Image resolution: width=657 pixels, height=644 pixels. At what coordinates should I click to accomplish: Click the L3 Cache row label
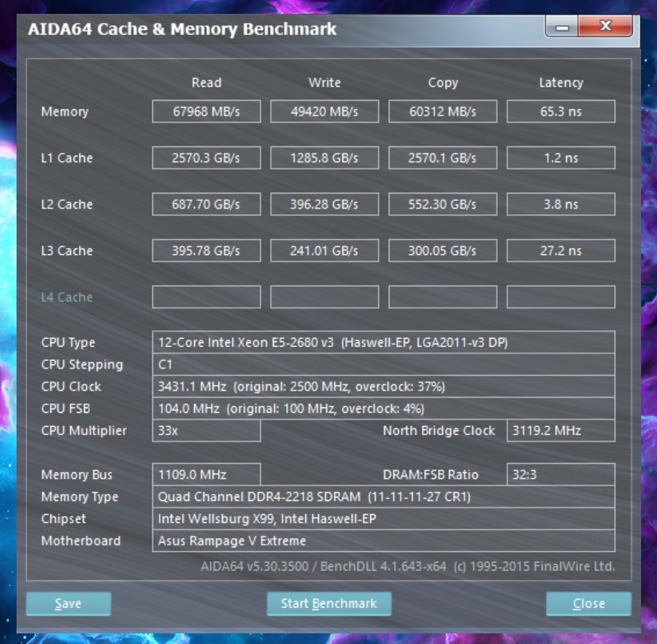pyautogui.click(x=67, y=250)
